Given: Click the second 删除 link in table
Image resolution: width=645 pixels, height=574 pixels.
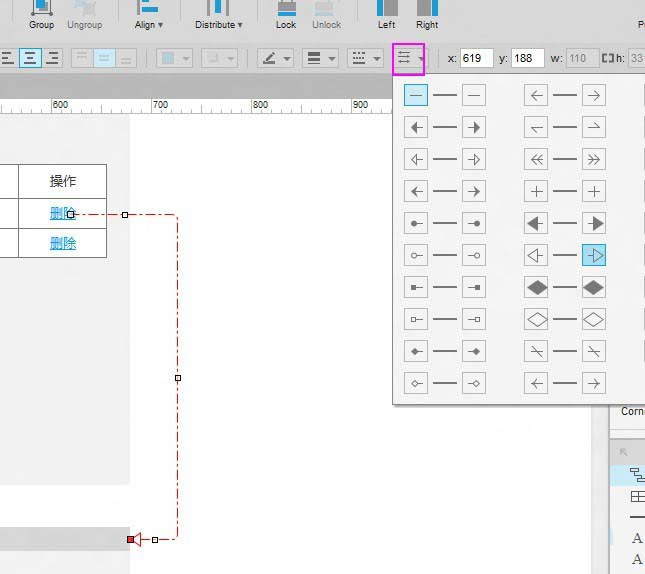Looking at the screenshot, I should point(63,243).
